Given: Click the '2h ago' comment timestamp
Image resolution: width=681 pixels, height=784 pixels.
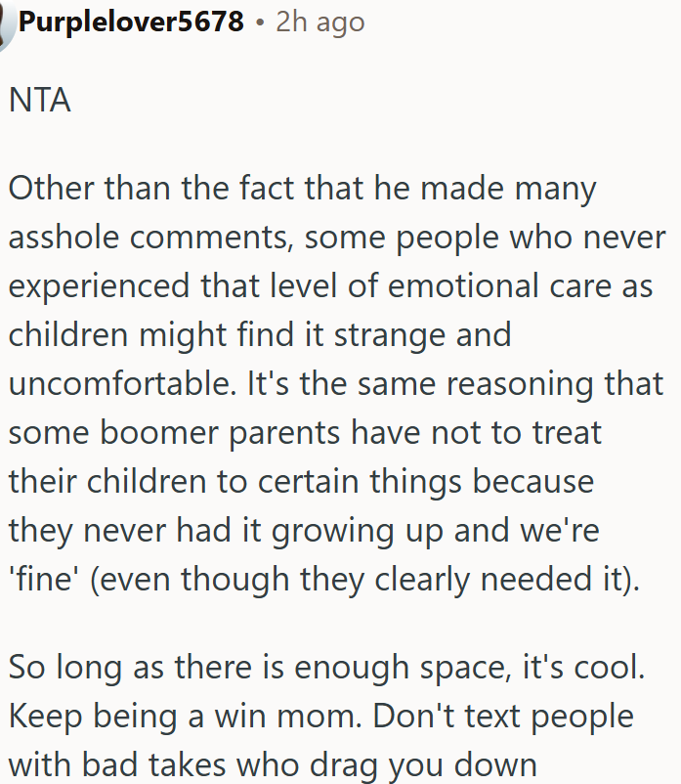Looking at the screenshot, I should [320, 22].
